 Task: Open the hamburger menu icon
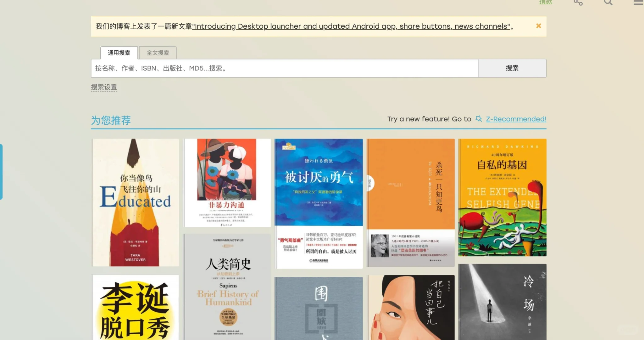point(638,3)
